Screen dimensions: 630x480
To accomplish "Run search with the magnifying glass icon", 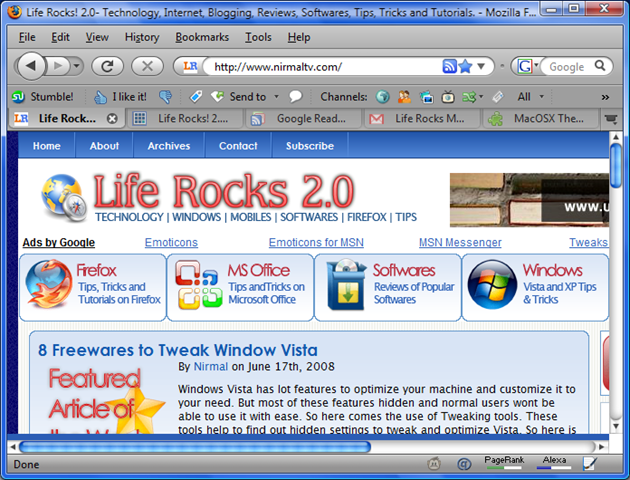I will [x=600, y=65].
